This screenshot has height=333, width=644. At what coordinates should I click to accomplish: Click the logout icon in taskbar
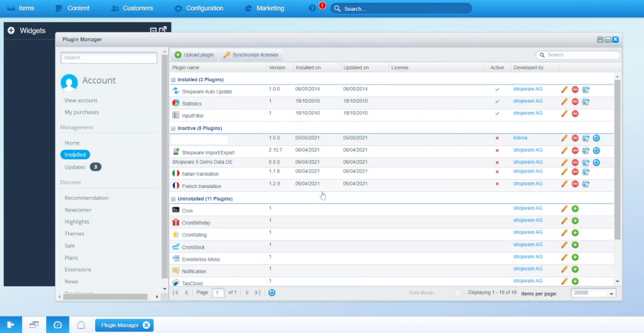pyautogui.click(x=11, y=325)
